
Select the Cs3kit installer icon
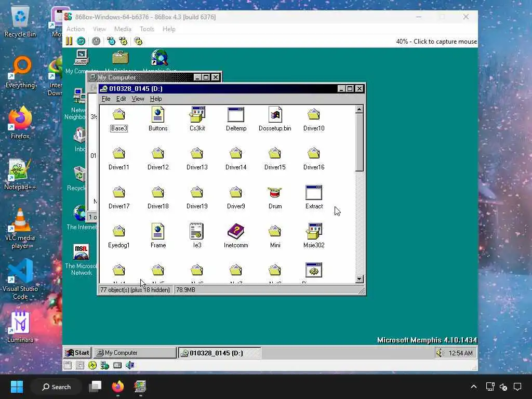[x=197, y=119]
